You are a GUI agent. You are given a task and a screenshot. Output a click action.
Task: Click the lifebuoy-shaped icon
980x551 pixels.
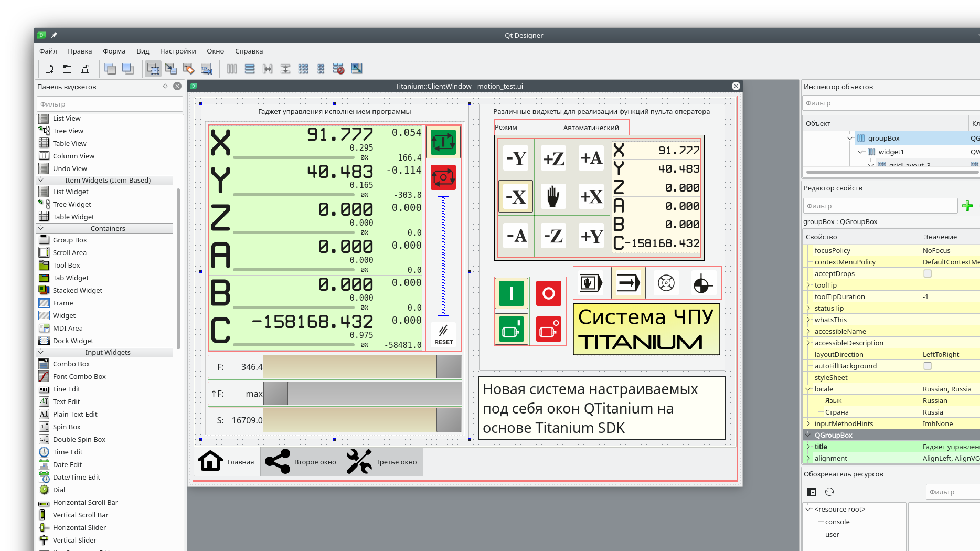pos(666,283)
